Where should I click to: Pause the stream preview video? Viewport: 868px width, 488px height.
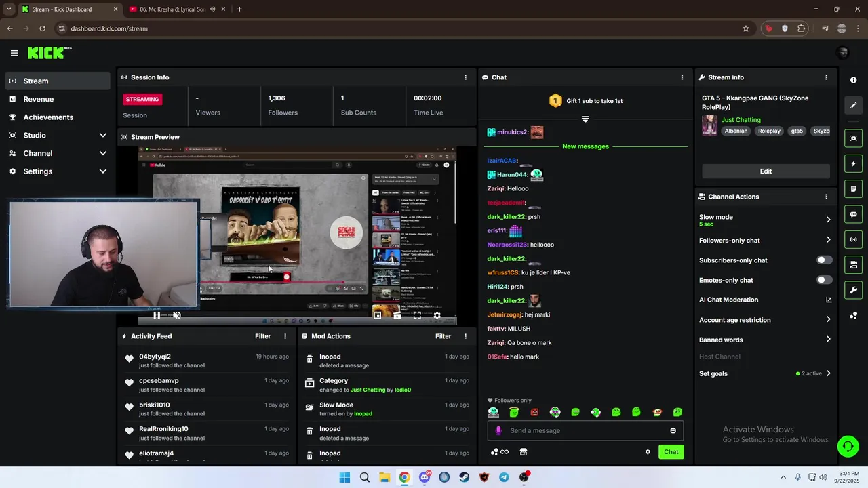[157, 315]
